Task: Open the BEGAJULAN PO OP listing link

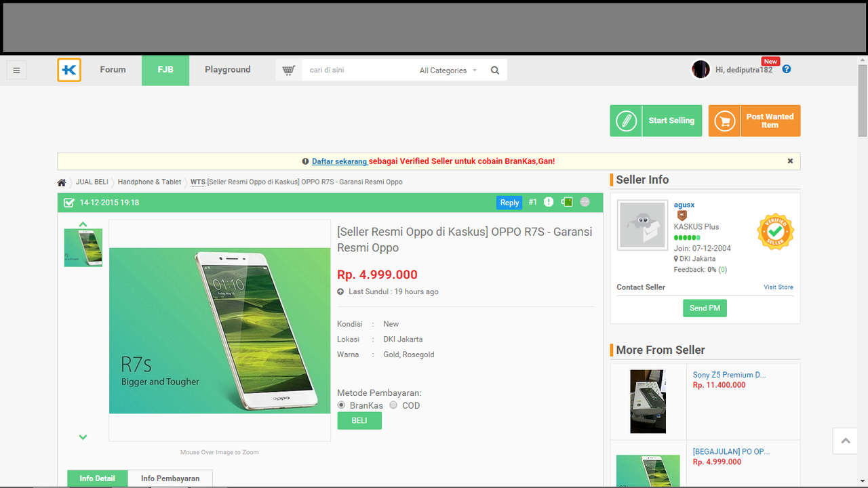Action: (x=731, y=451)
